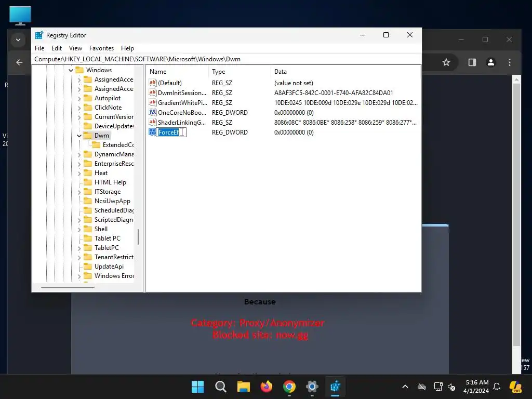Viewport: 532px width, 399px height.
Task: Expand the TabletPC key
Action: pyautogui.click(x=79, y=248)
